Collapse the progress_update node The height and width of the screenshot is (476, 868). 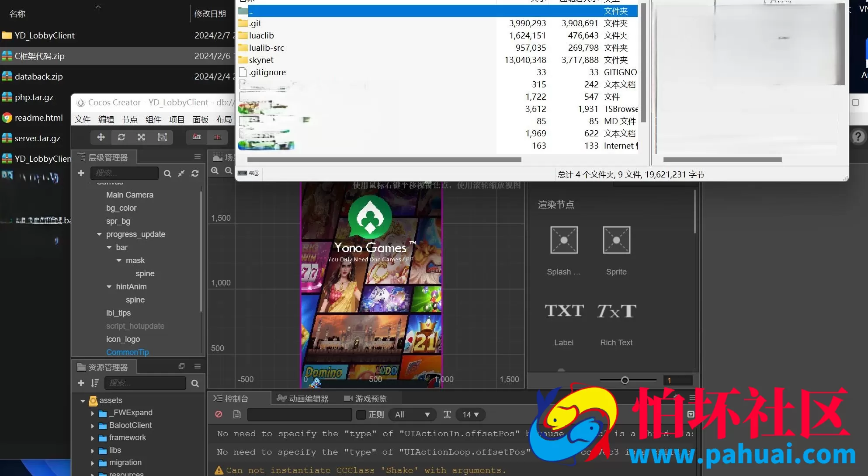99,234
